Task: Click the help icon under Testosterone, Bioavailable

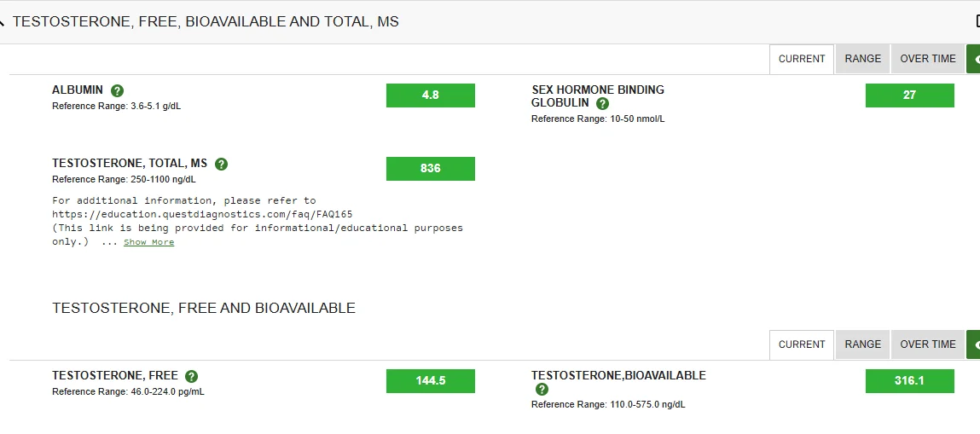Action: (542, 390)
